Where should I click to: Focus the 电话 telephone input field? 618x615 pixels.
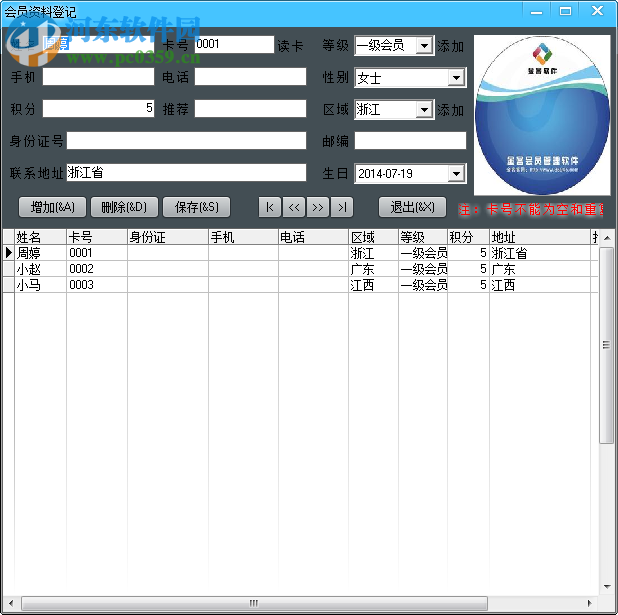click(250, 76)
